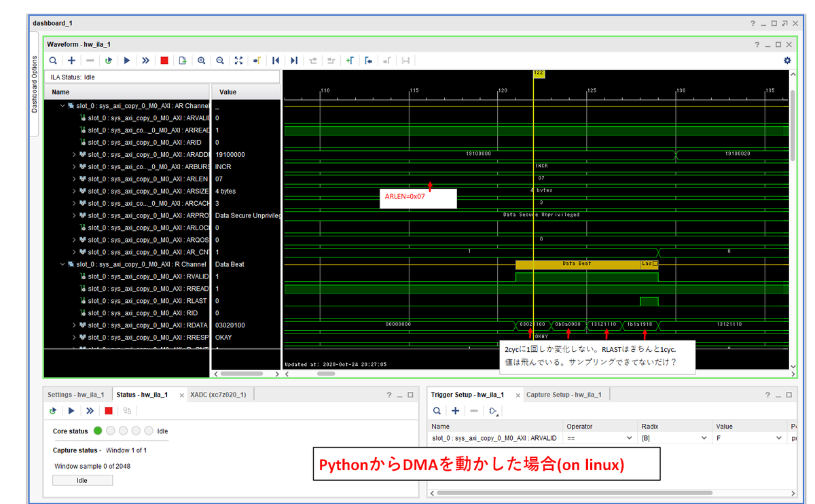Screen dimensions: 815x504
Task: Go to cursor in waveform
Action: click(x=257, y=60)
